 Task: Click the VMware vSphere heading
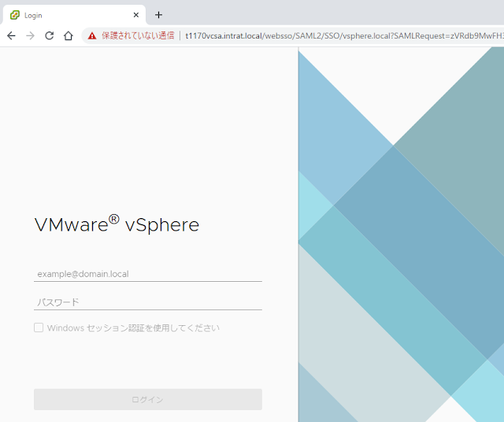117,224
